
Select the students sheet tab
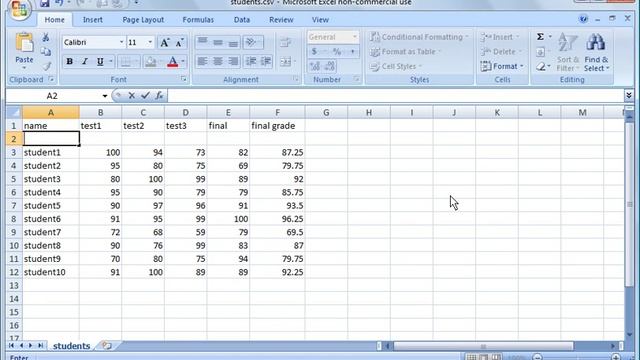click(71, 346)
